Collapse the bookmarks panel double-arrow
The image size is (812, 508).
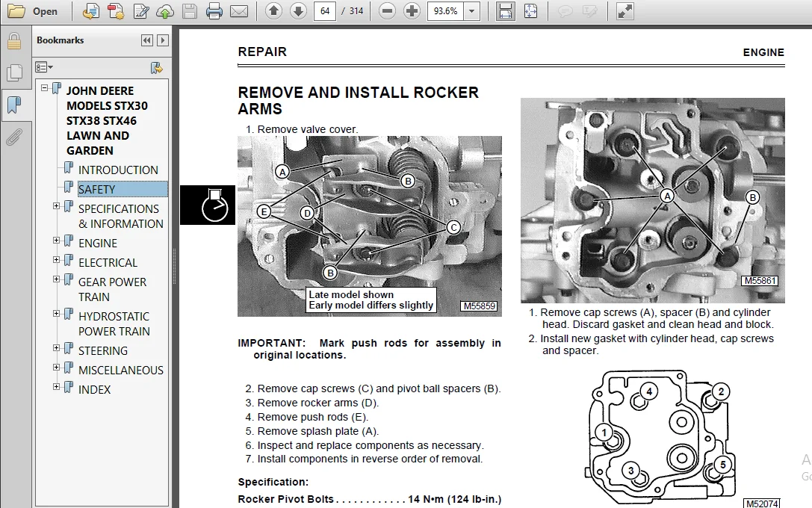[147, 40]
